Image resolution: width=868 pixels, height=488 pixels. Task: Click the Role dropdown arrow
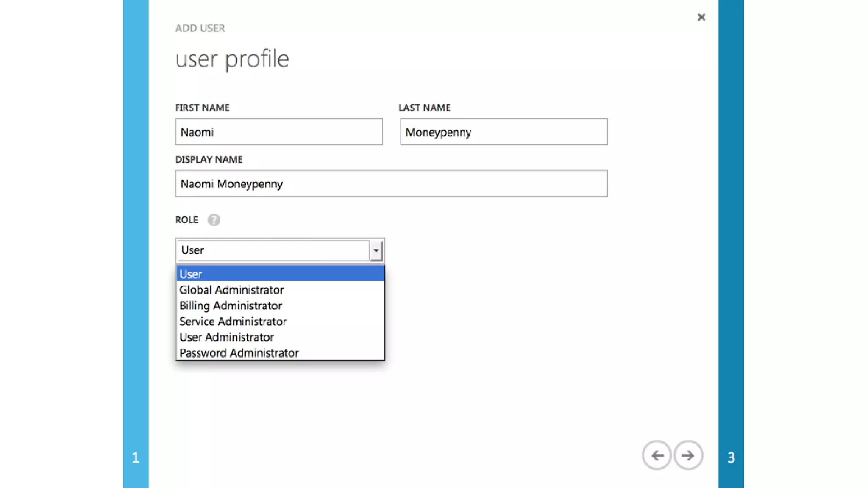click(x=376, y=250)
